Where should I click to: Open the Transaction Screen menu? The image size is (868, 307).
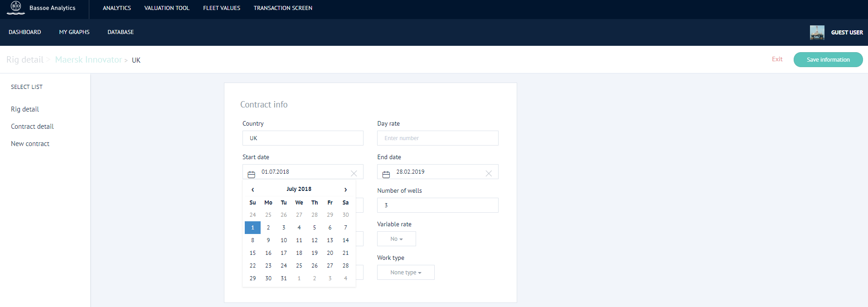click(283, 8)
